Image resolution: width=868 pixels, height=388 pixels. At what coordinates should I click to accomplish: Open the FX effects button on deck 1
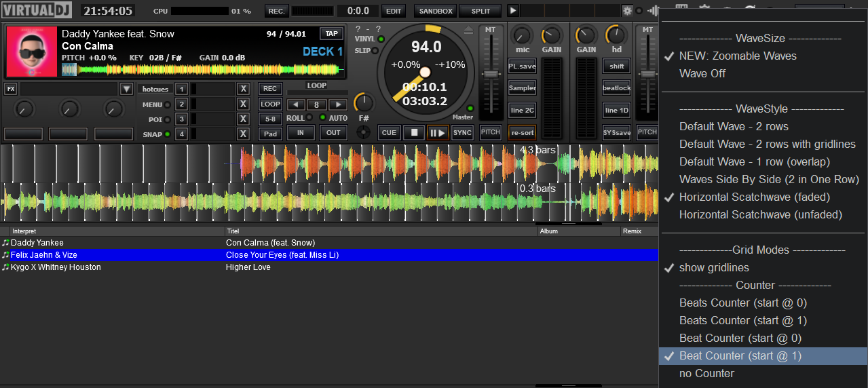click(10, 89)
